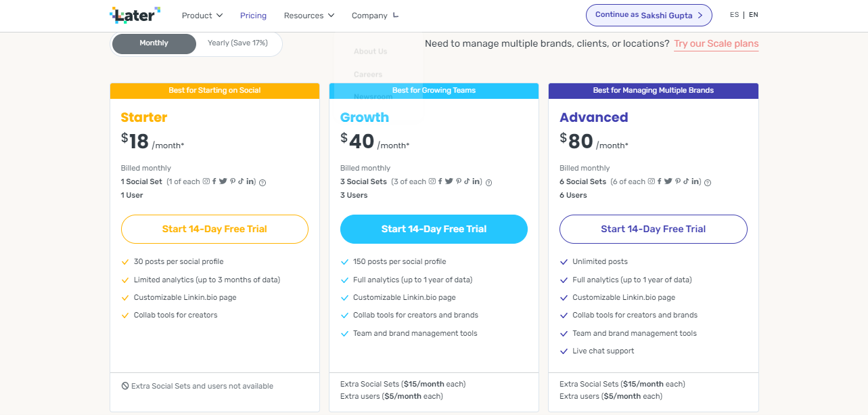
Task: Click the TikTok icon in Starter plan
Action: click(240, 181)
